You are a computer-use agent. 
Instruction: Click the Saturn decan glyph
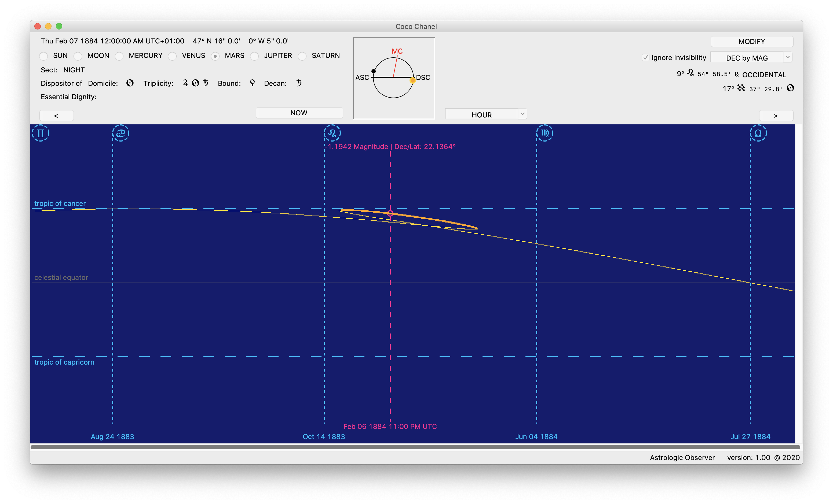click(x=299, y=83)
